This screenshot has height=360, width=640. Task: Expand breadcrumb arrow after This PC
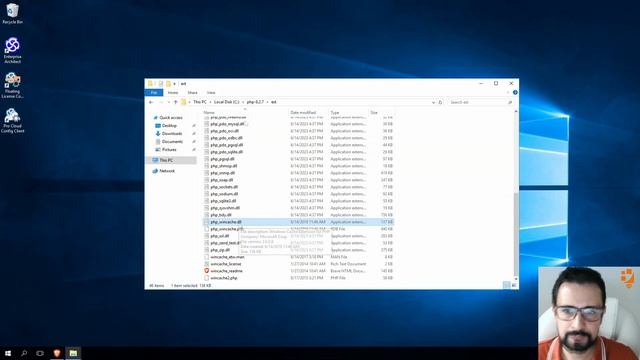tap(210, 102)
